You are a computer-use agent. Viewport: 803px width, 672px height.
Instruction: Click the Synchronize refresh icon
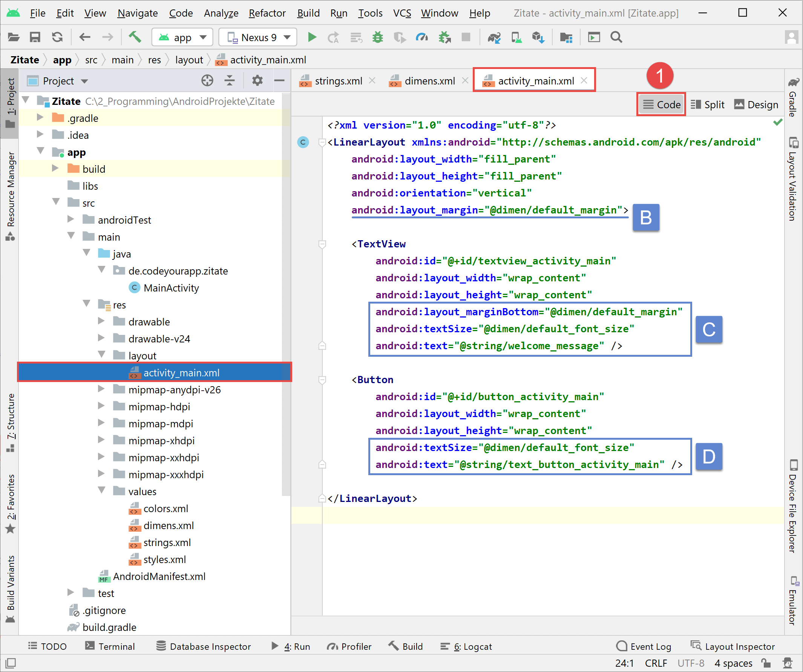point(57,37)
